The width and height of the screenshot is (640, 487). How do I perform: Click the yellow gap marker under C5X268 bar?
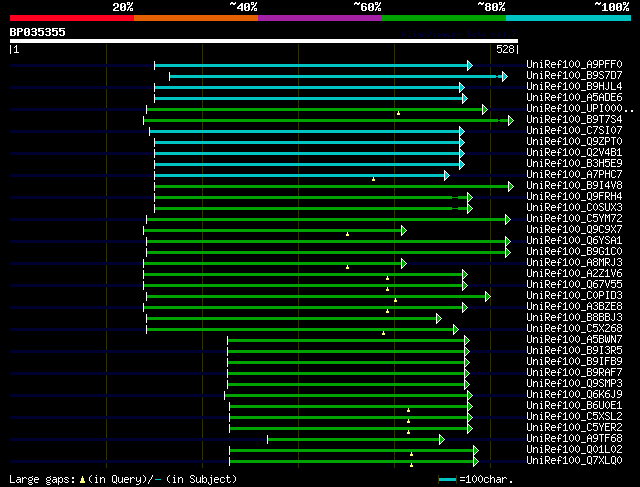[383, 333]
